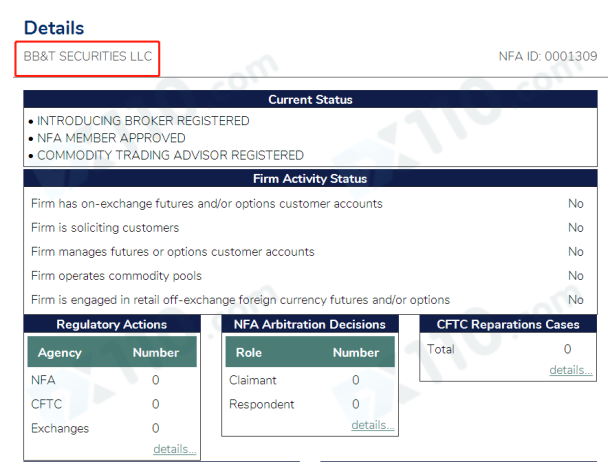This screenshot has width=610, height=462.
Task: Click 'Firm operates commodity pools' row text
Action: (x=116, y=276)
